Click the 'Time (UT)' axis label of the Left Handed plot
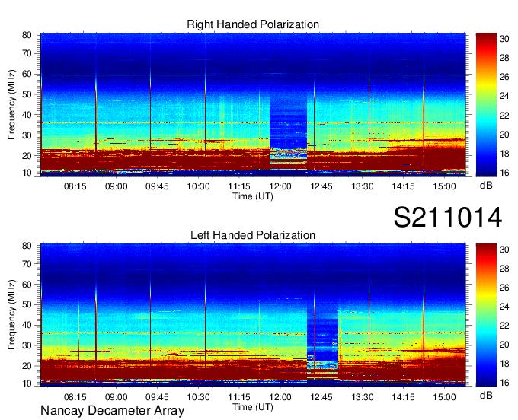Viewport: 518px width, 420px height. pyautogui.click(x=253, y=407)
